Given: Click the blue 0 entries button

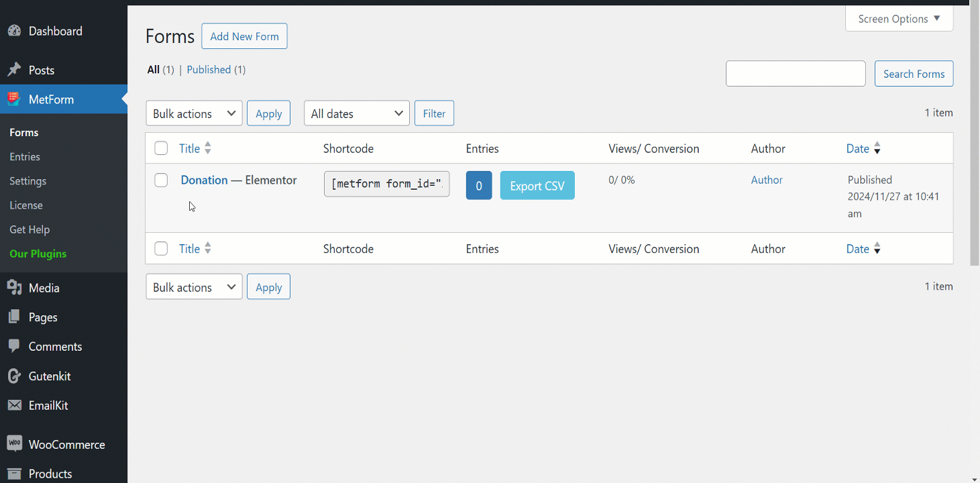Looking at the screenshot, I should coord(479,186).
